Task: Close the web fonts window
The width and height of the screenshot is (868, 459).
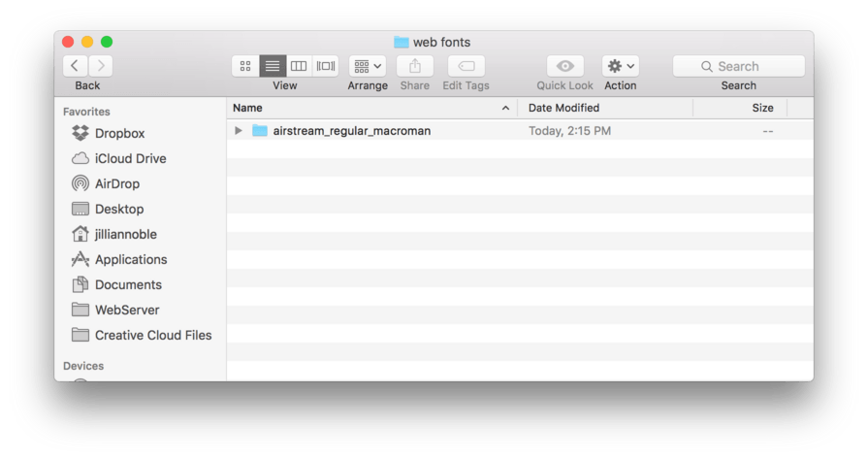Action: click(68, 42)
